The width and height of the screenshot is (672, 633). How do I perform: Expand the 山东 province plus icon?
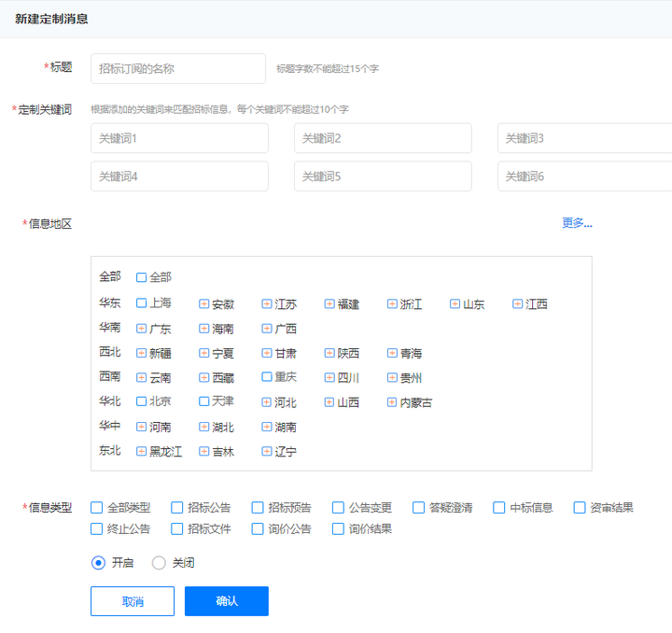point(455,303)
